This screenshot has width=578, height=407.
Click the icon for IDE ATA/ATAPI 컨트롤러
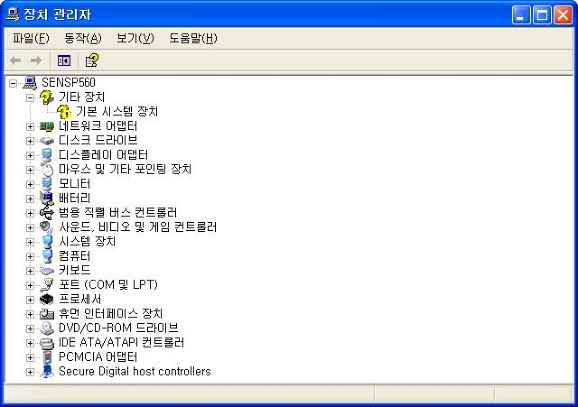(47, 343)
